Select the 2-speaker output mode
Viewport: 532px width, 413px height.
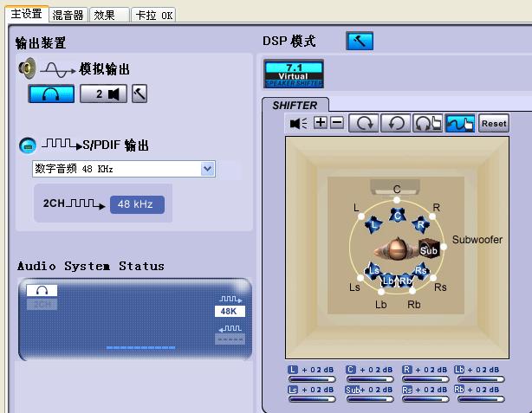(x=103, y=94)
